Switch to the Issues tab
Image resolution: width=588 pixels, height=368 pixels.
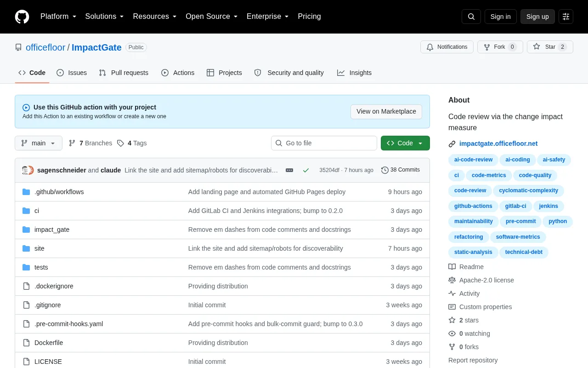72,73
